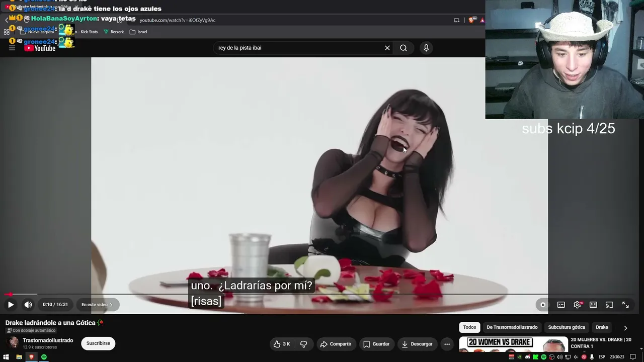644x362 pixels.
Task: Play the paused YouTube video
Action: (x=11, y=305)
